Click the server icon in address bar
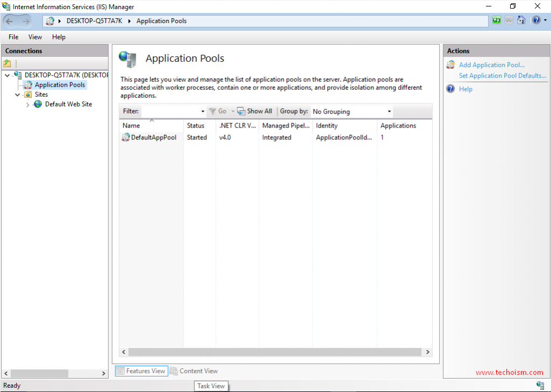The image size is (551, 392). tap(50, 21)
